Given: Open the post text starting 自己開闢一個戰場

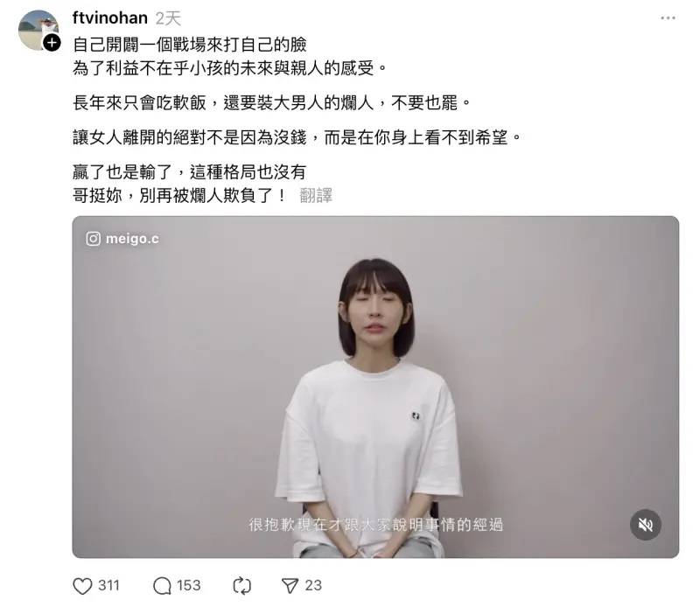Looking at the screenshot, I should pyautogui.click(x=190, y=45).
